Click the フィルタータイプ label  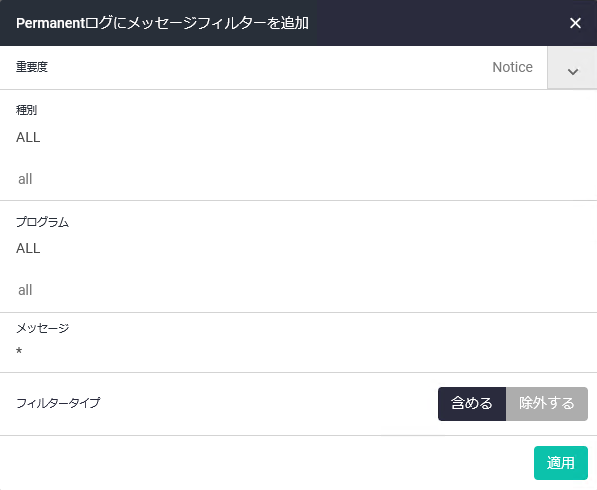pyautogui.click(x=58, y=403)
